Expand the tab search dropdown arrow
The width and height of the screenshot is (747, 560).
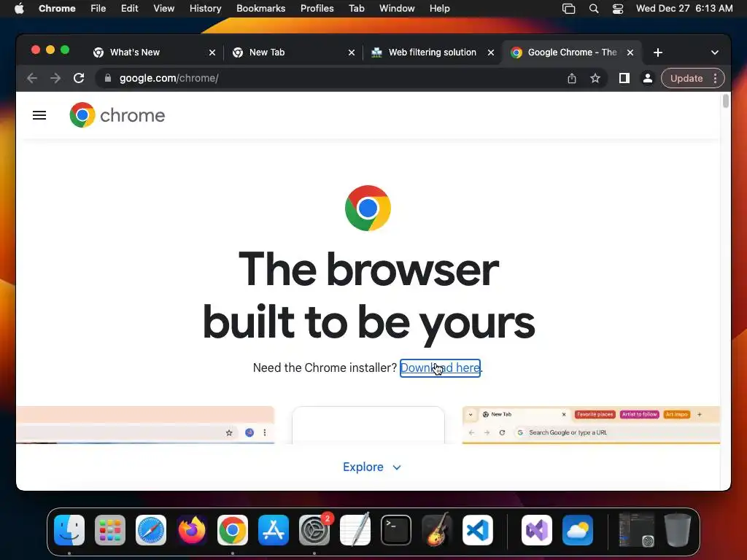click(x=715, y=52)
